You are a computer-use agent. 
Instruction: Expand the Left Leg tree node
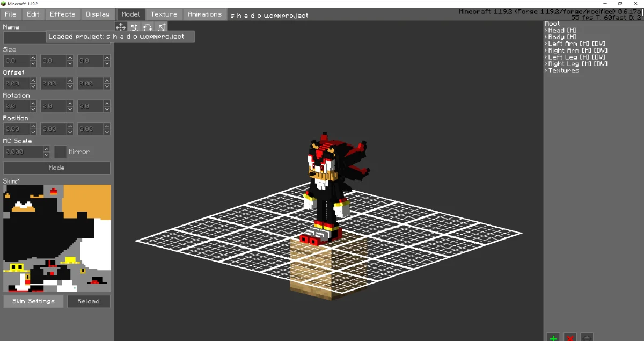(546, 57)
